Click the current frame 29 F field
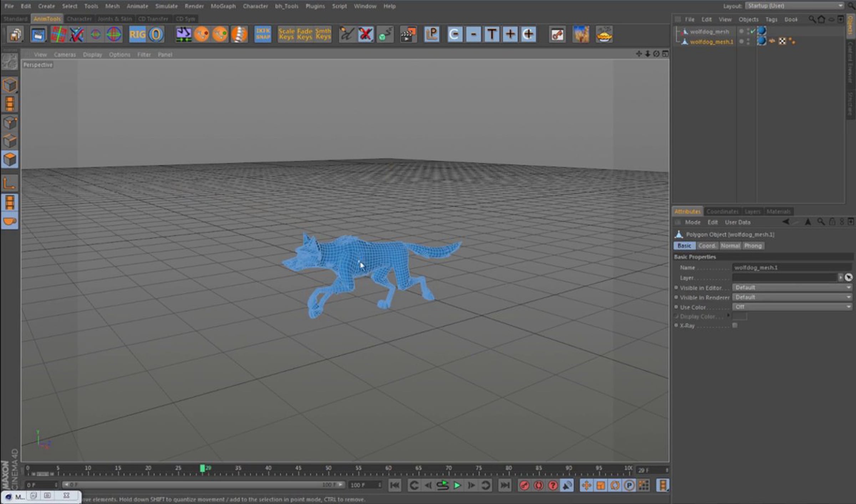The width and height of the screenshot is (856, 504). (x=652, y=470)
